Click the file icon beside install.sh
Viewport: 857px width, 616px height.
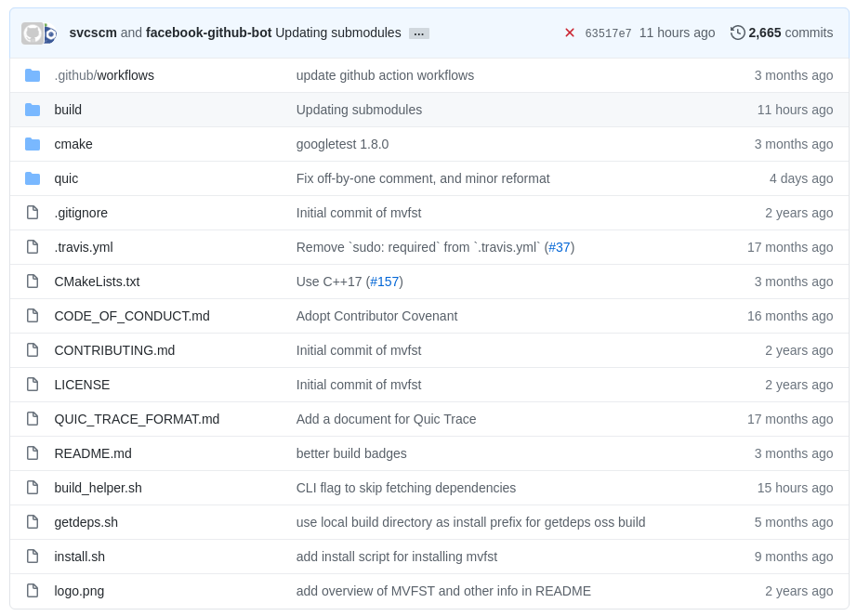pos(32,556)
